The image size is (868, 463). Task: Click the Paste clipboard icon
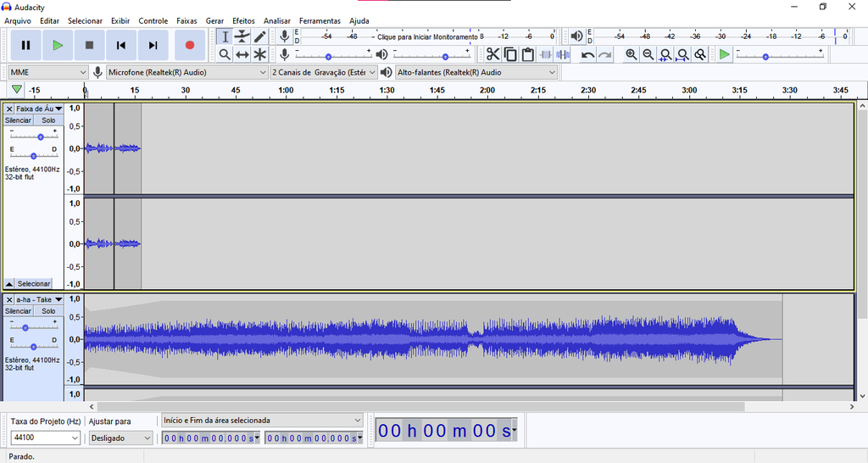(528, 54)
